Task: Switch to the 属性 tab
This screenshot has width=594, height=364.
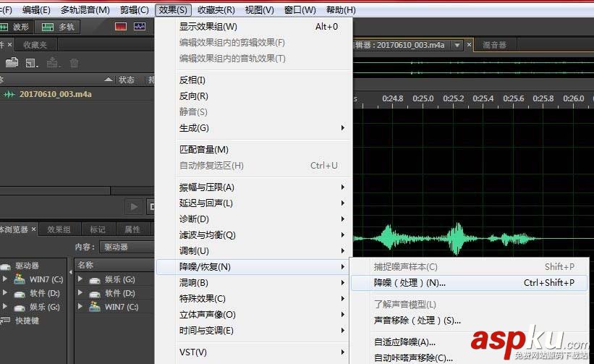Action: (x=132, y=229)
